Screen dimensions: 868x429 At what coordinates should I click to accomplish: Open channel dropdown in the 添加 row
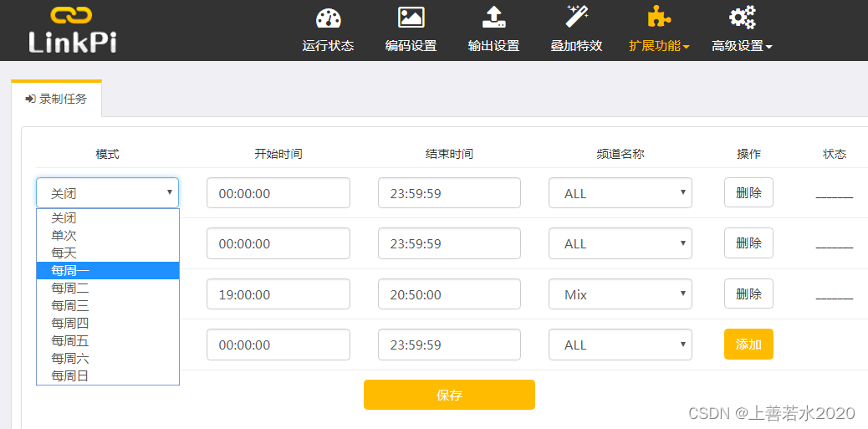click(x=620, y=345)
